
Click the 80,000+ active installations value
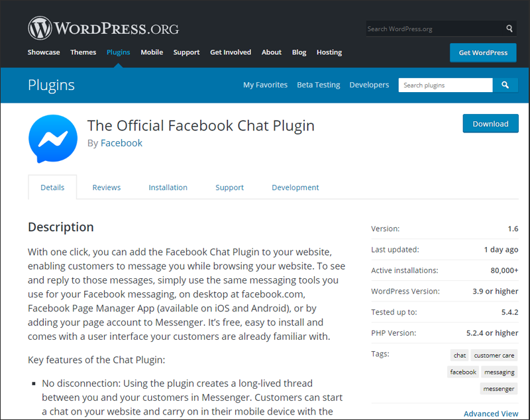tap(504, 270)
